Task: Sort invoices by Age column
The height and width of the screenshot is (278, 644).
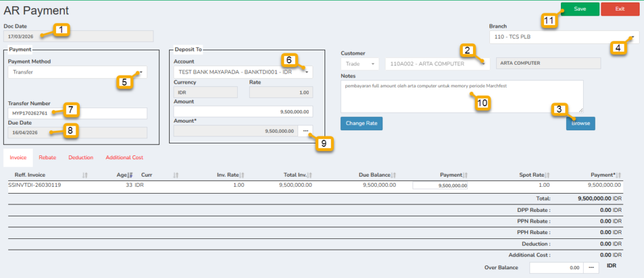Action: pyautogui.click(x=130, y=174)
